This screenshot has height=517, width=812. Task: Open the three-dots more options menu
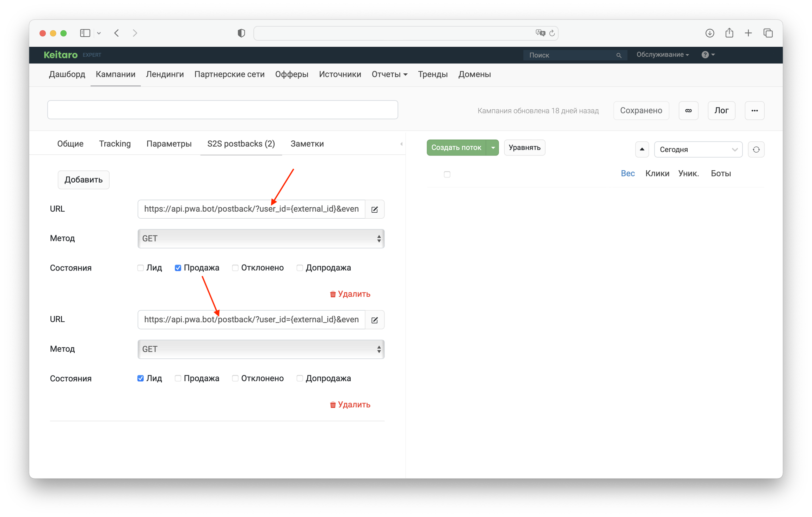(x=754, y=111)
